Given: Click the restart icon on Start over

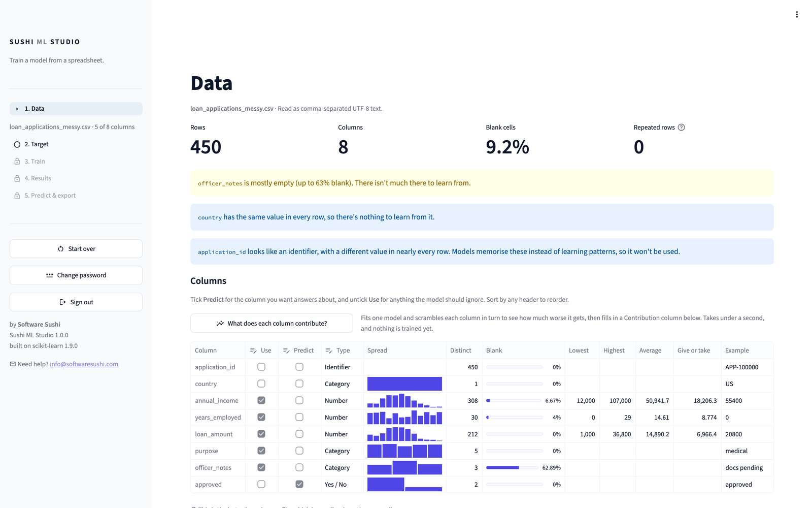Looking at the screenshot, I should 61,249.
